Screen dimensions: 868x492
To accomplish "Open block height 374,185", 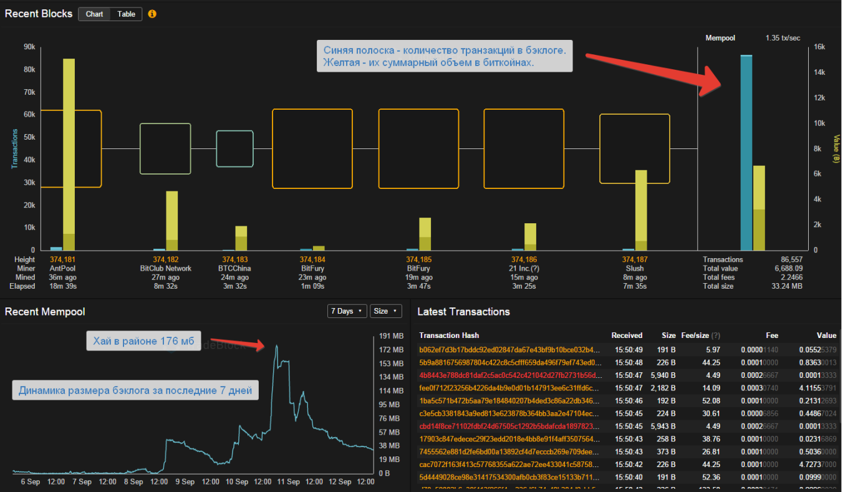I will point(418,259).
